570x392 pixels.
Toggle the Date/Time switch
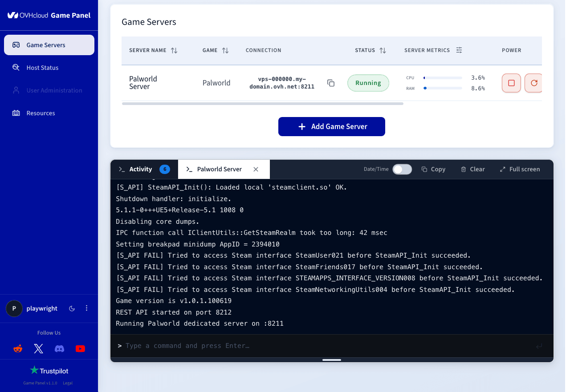click(402, 169)
